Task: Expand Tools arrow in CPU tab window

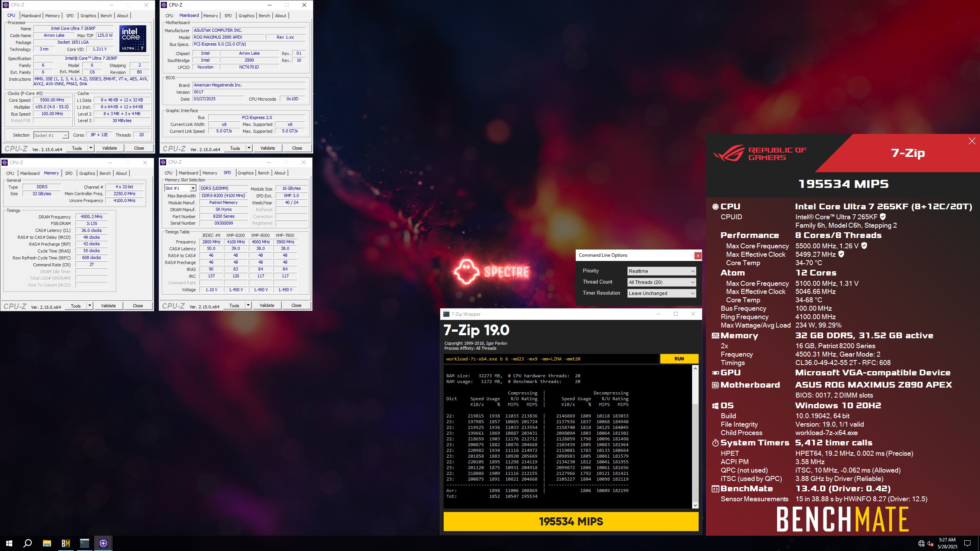Action: tap(91, 148)
